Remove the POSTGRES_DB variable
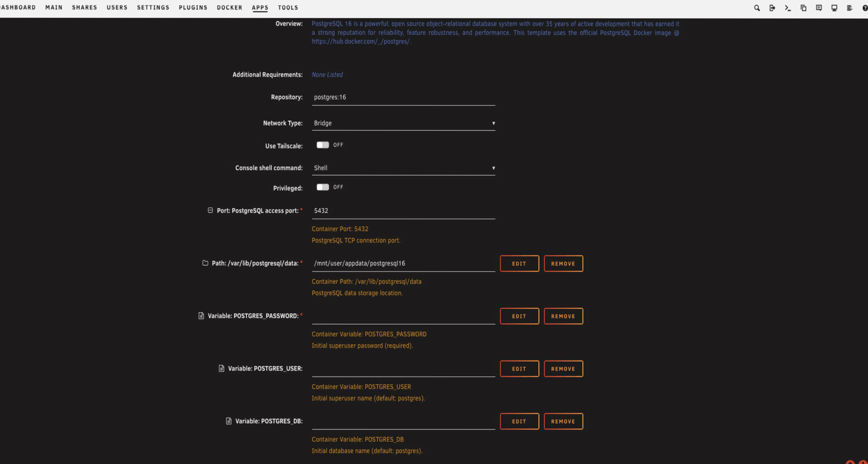 (563, 421)
